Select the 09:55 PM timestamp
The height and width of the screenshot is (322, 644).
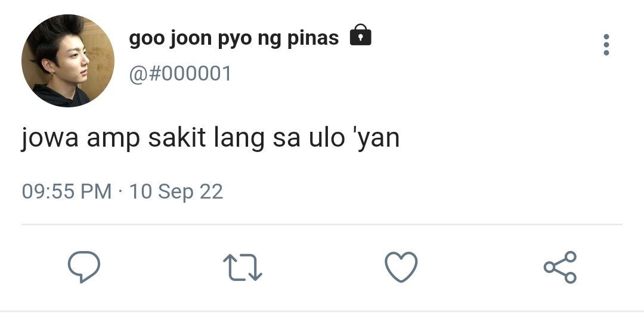(67, 191)
